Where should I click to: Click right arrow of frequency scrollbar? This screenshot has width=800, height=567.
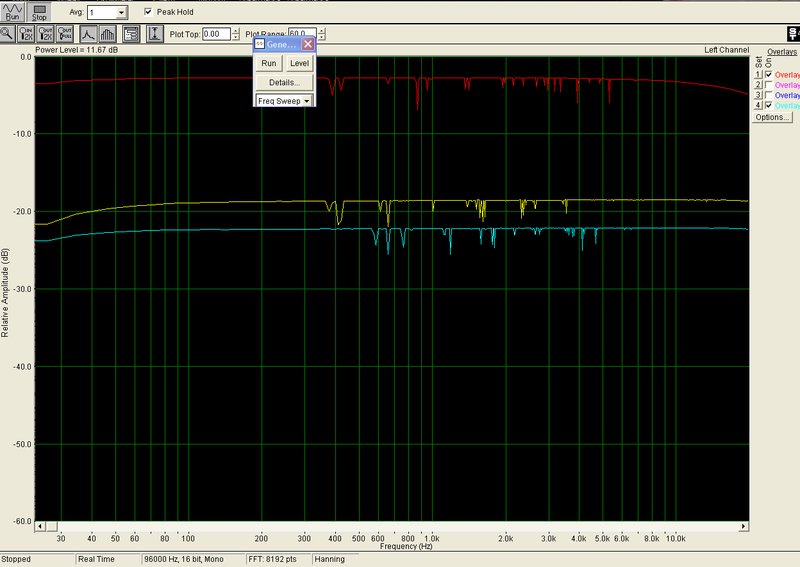pos(744,526)
